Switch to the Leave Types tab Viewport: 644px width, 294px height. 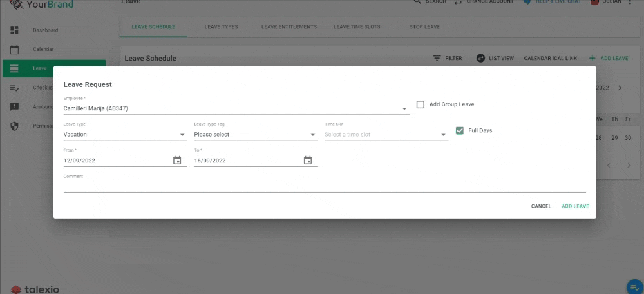click(221, 26)
